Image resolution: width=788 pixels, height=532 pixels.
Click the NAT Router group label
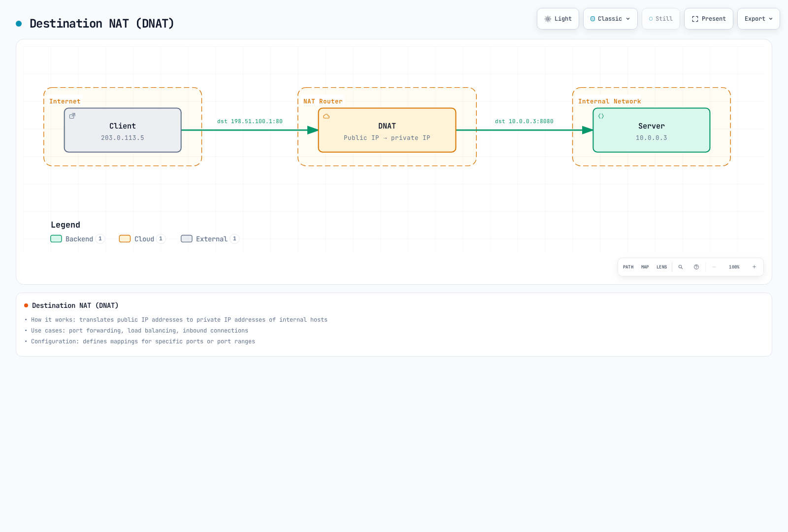click(323, 101)
